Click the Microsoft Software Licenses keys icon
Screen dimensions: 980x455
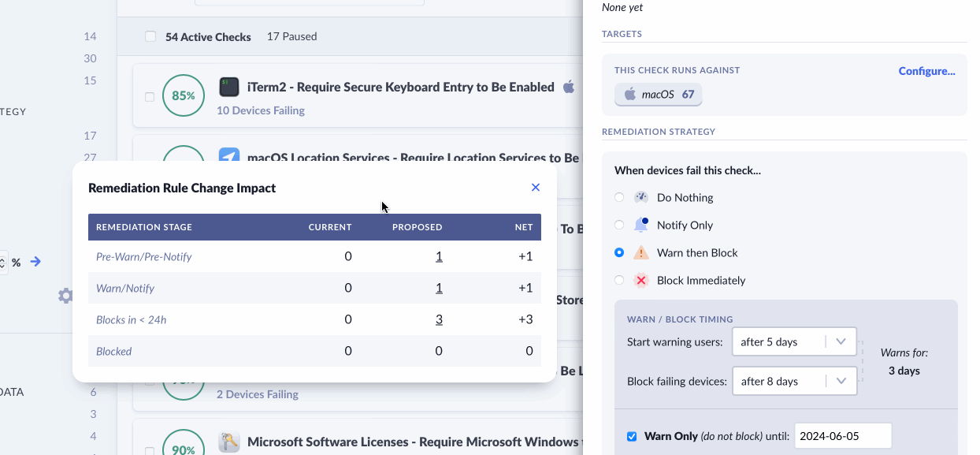(x=229, y=442)
